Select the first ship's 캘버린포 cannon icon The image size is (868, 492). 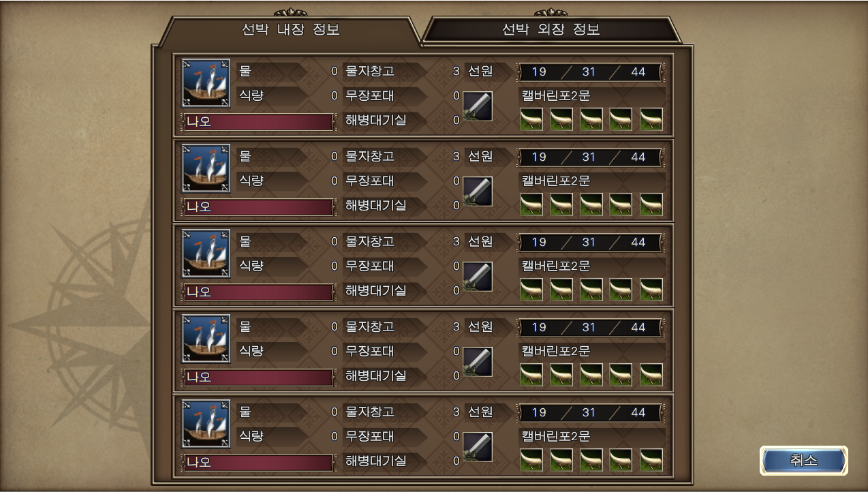coord(478,106)
